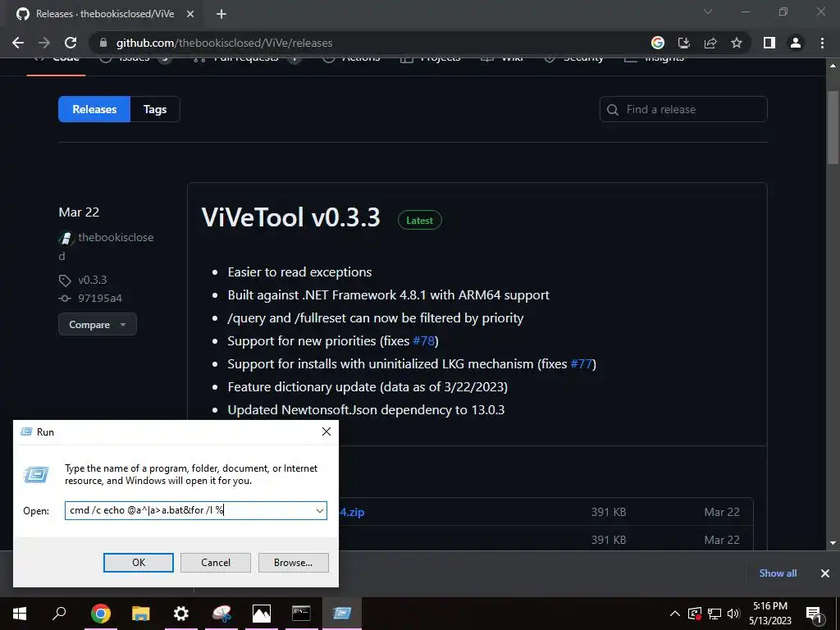This screenshot has height=630, width=840.
Task: Click the first '391 KB' file size
Action: pyautogui.click(x=609, y=512)
